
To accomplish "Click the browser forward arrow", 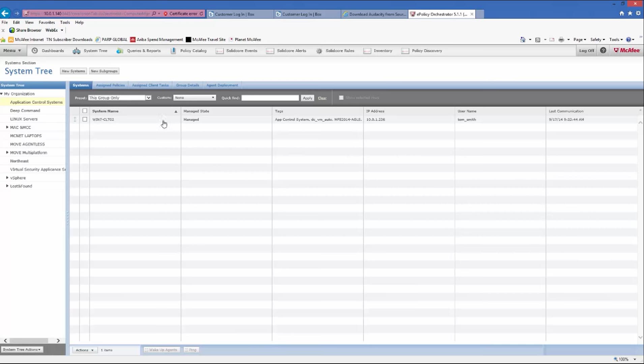I will tap(17, 13).
